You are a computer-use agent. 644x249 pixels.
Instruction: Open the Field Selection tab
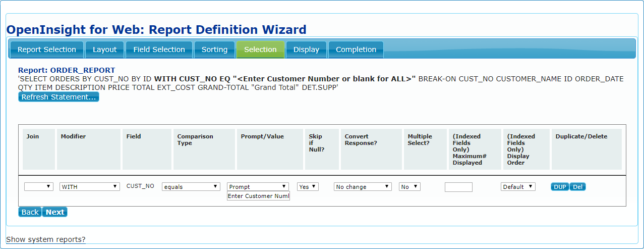click(x=159, y=49)
